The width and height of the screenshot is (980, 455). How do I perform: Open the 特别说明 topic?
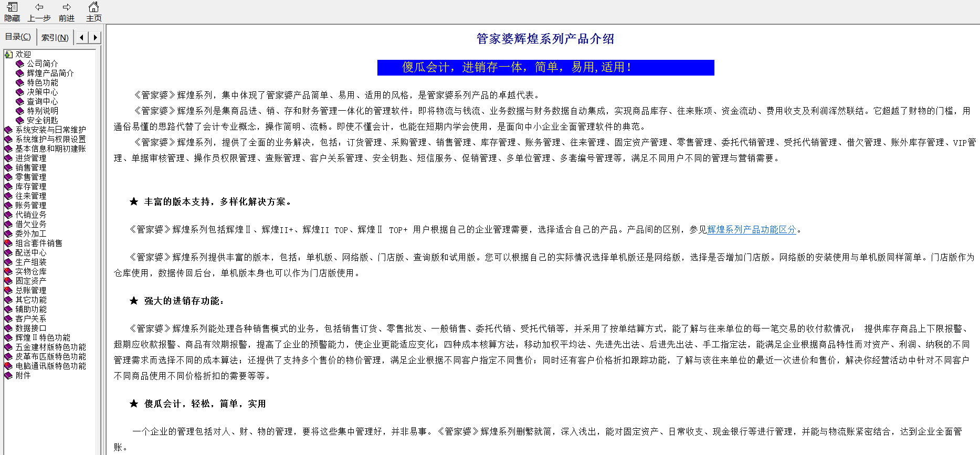click(x=43, y=111)
